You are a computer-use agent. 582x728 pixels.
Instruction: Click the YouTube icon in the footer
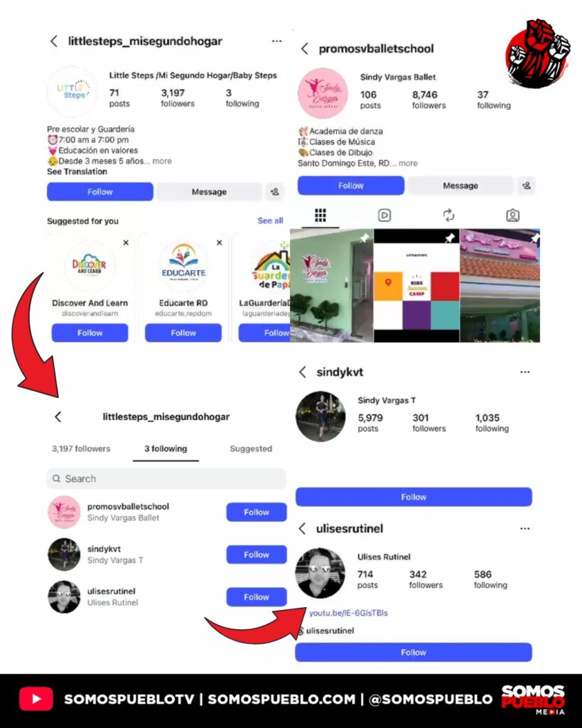pos(36,699)
